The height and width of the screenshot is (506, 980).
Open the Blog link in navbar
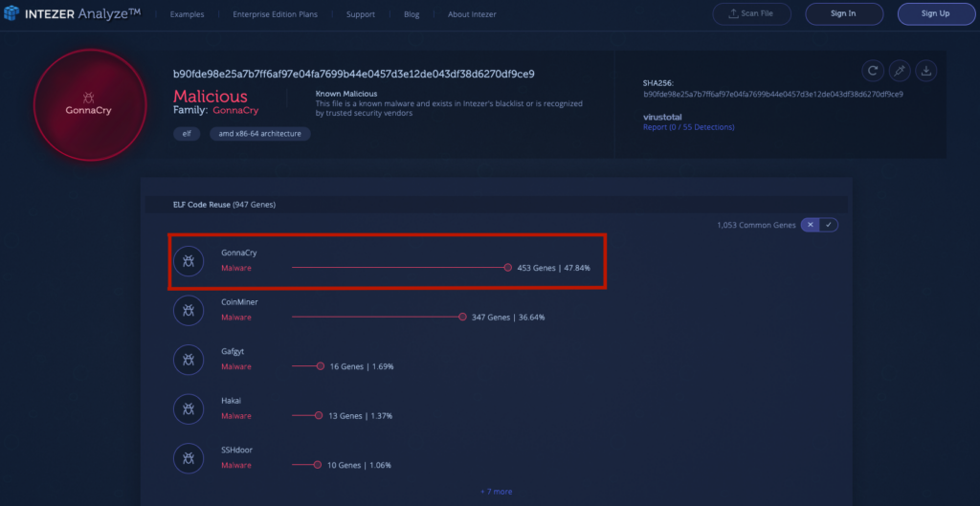click(412, 14)
